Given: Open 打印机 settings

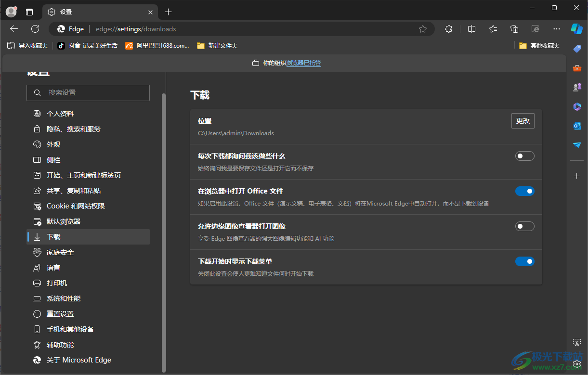Looking at the screenshot, I should tap(88, 283).
